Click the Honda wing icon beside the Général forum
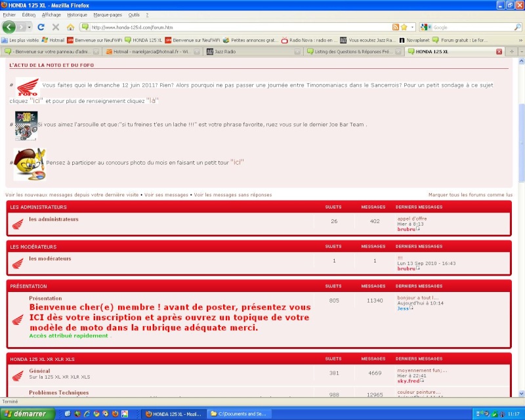The image size is (525, 420). tap(18, 376)
